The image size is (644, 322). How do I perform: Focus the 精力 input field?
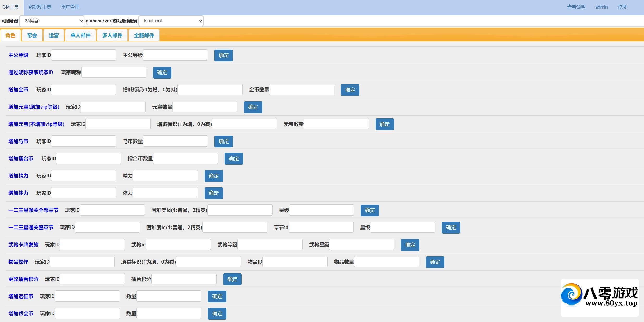pos(165,176)
